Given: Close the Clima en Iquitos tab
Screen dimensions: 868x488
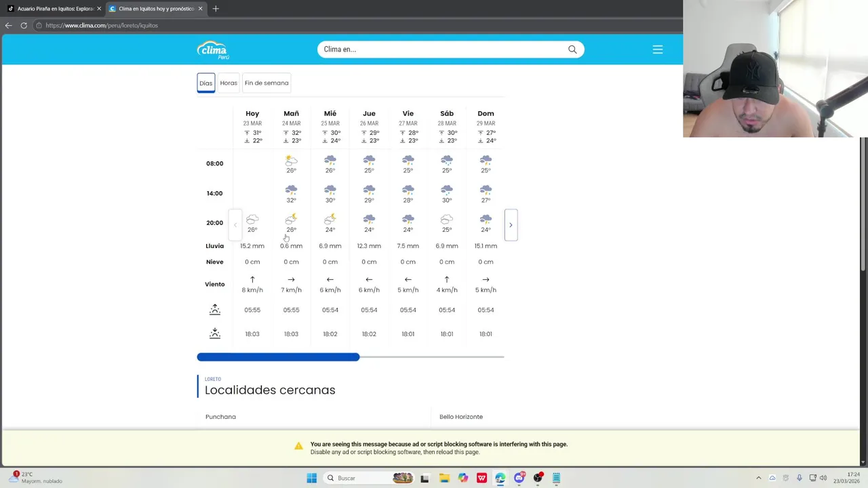Looking at the screenshot, I should click(x=200, y=9).
